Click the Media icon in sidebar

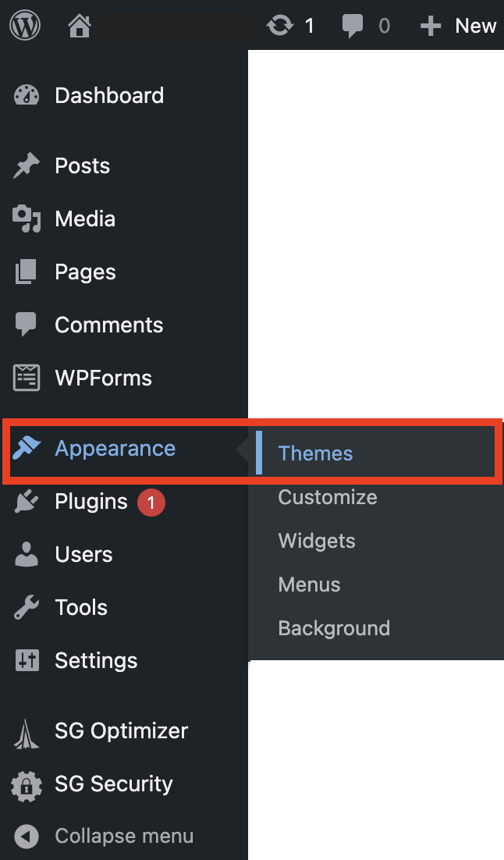pos(27,219)
